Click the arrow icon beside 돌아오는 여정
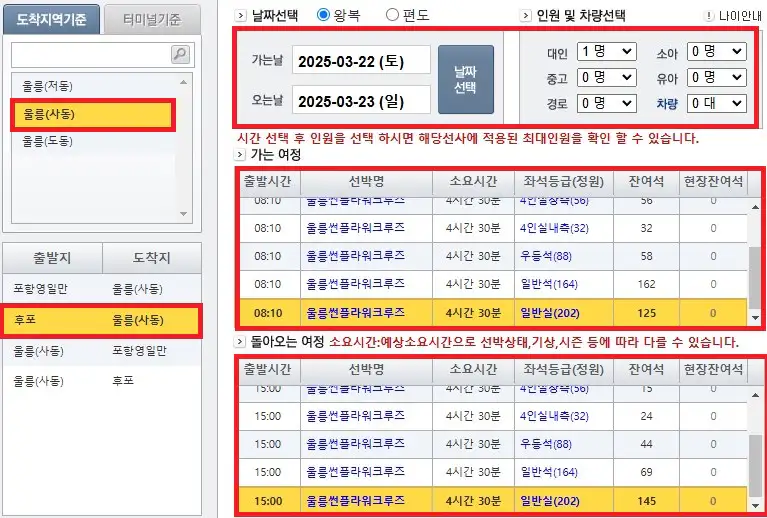The width and height of the screenshot is (767, 518). click(240, 341)
